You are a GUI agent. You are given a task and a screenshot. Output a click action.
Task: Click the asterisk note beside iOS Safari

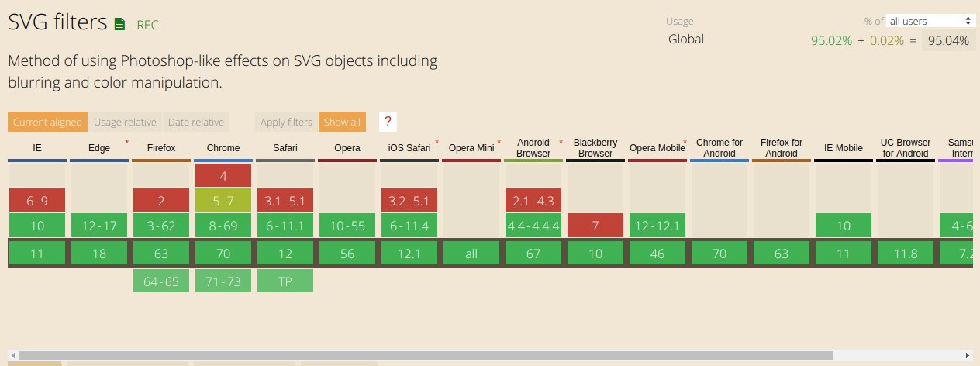click(x=437, y=143)
